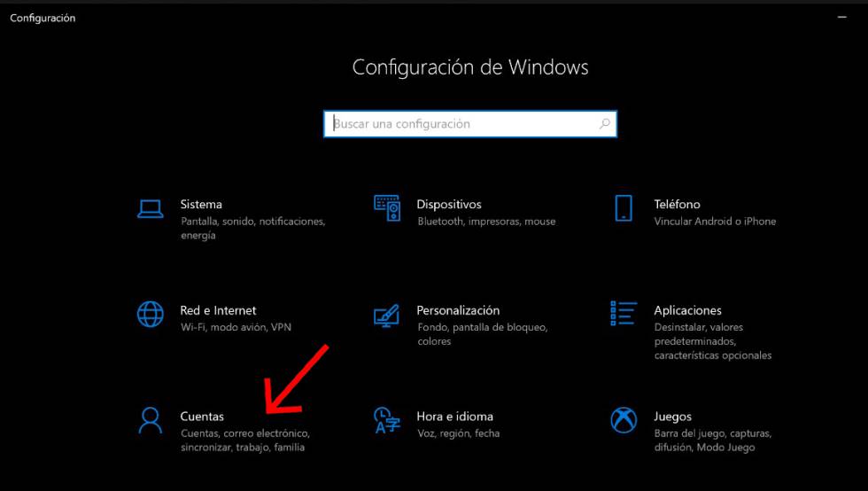
Task: Open the Cuentas person icon
Action: (x=150, y=421)
